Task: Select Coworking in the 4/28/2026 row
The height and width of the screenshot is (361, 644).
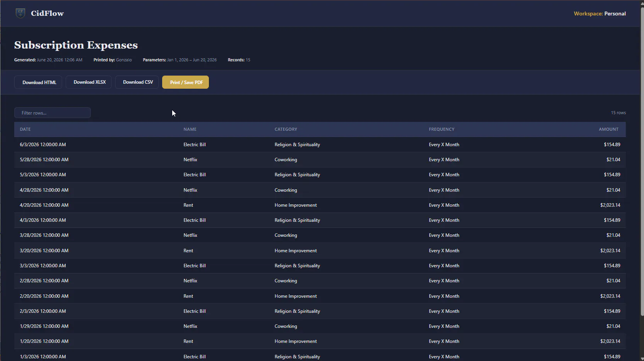Action: 286,190
